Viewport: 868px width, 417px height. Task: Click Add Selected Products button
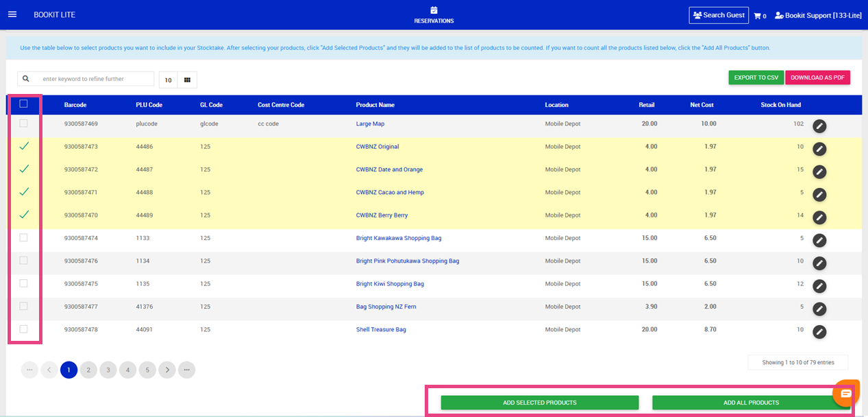[x=540, y=403]
